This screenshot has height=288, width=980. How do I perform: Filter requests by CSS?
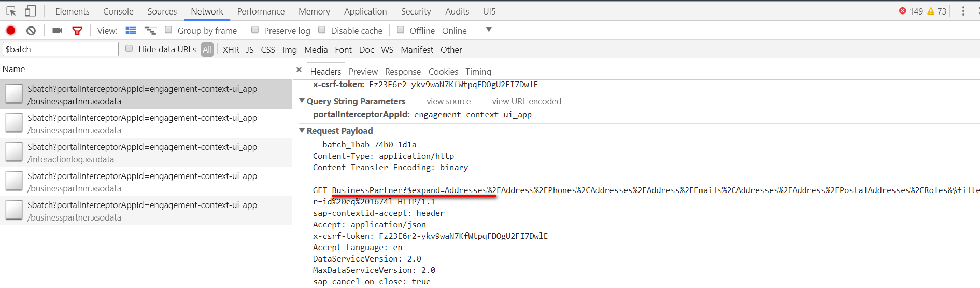coord(268,50)
